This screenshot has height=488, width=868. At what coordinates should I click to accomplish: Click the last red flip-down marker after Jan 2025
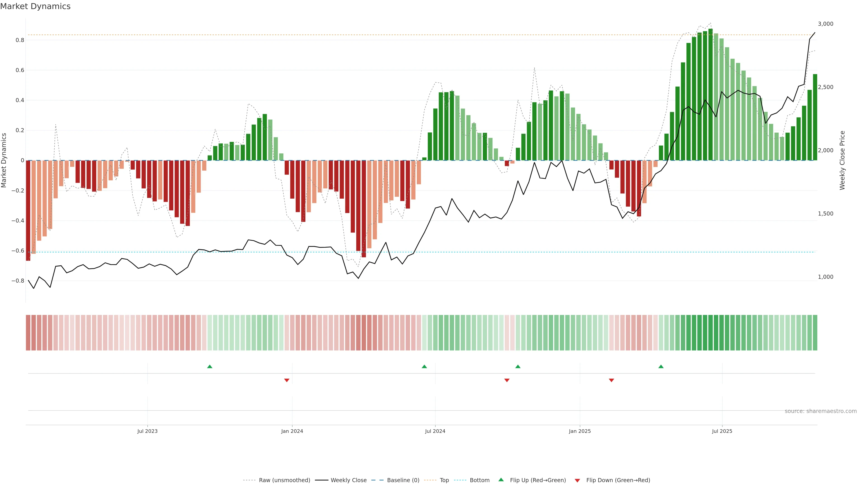pos(611,380)
